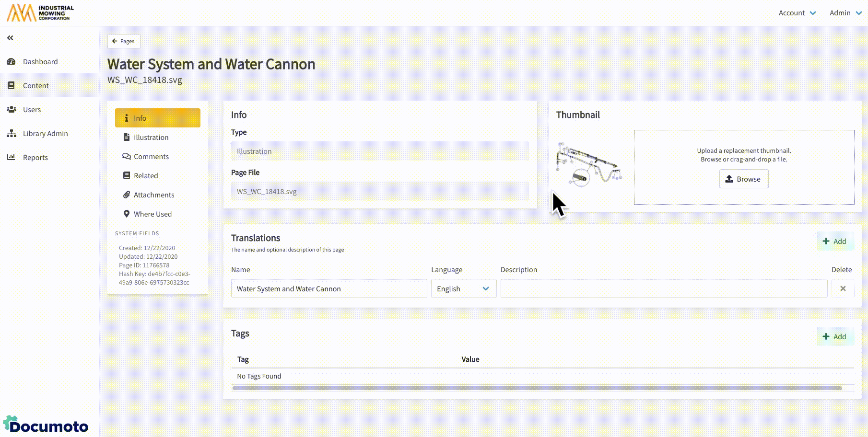
Task: Open the Attachments tab
Action: coord(153,195)
